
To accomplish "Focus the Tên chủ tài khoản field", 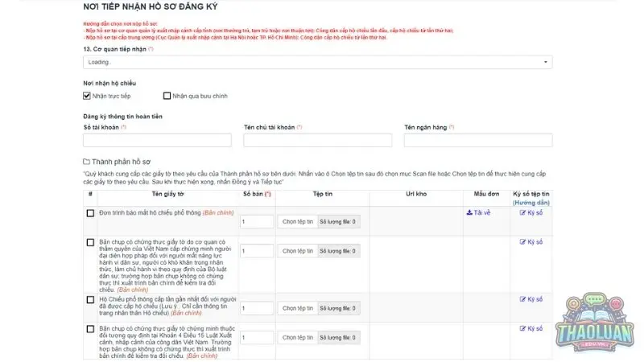I will tap(317, 140).
